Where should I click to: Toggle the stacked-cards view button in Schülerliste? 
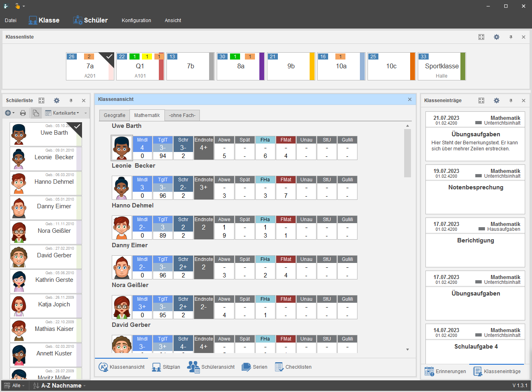click(x=36, y=113)
